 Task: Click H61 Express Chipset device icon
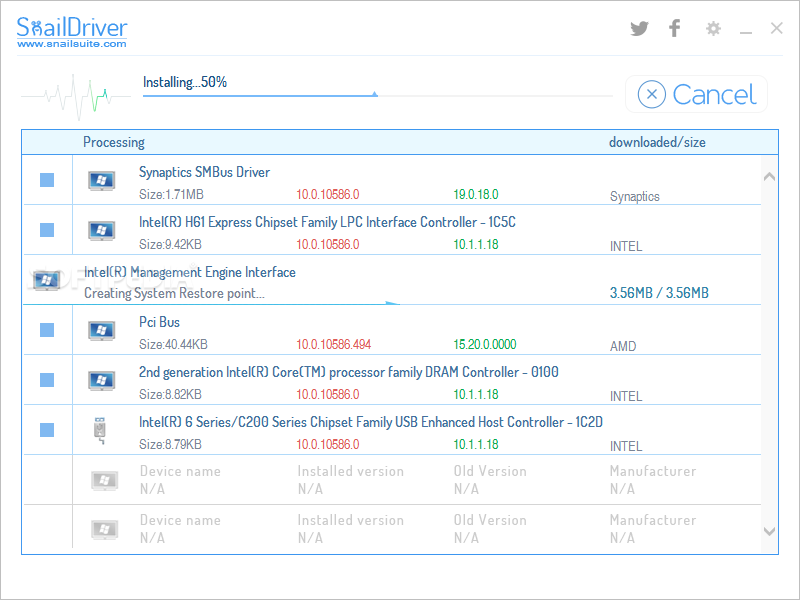coord(102,231)
